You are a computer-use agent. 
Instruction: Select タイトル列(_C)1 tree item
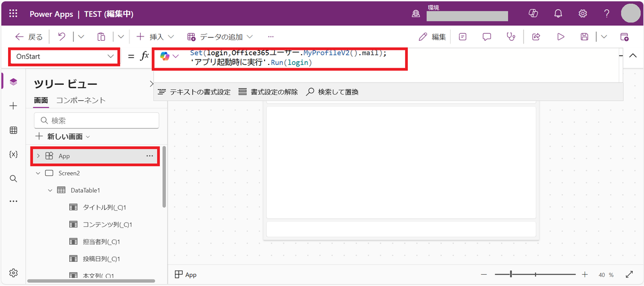pos(105,208)
